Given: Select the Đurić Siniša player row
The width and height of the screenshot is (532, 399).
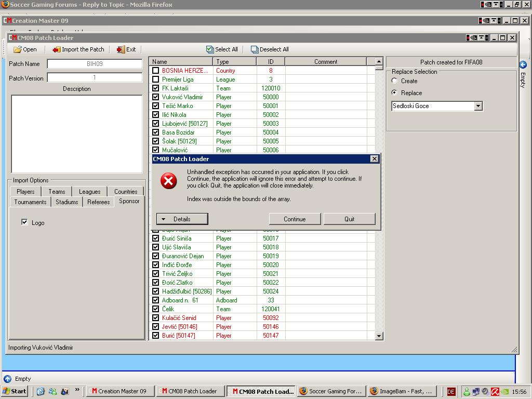Looking at the screenshot, I should click(263, 238).
